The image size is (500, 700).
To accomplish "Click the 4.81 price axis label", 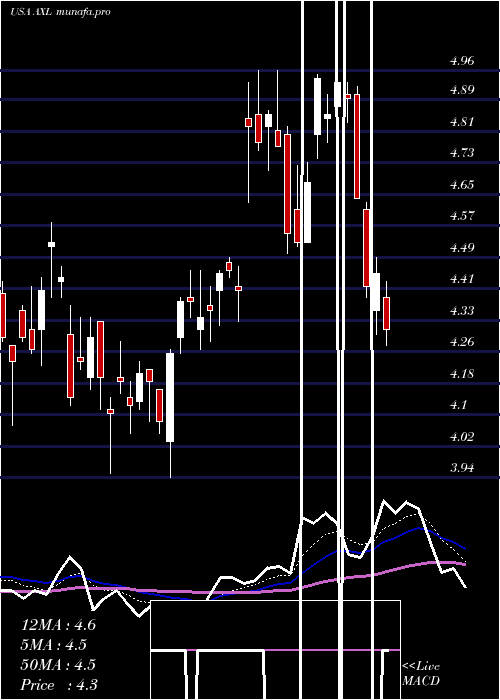I will pos(462,122).
